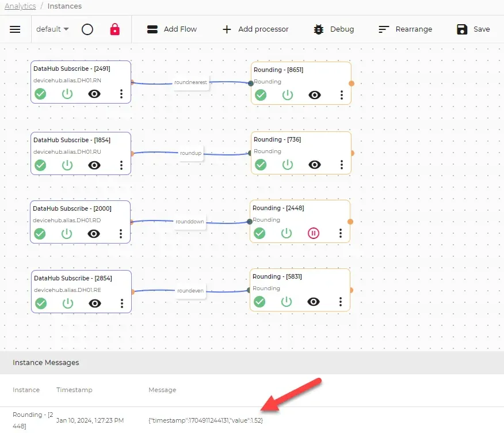Open three-dot menu on DataHub Subscribe [2854]
Viewport: 504px width, 433px height.
point(122,303)
